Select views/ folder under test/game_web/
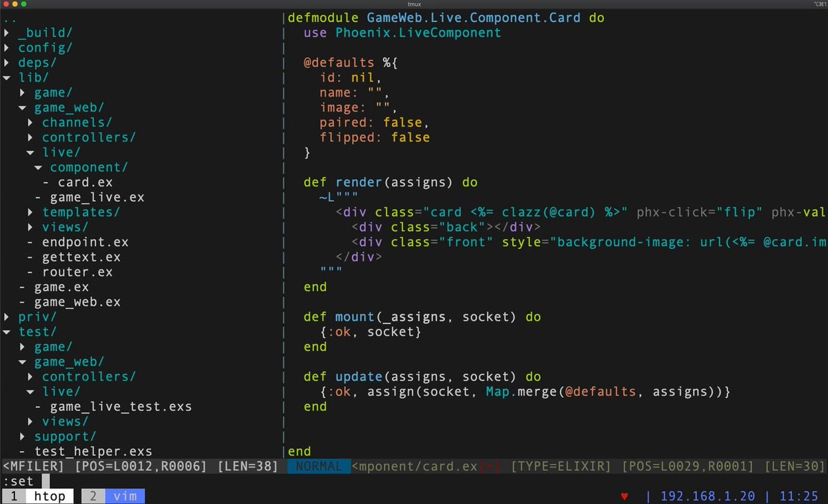 click(65, 421)
